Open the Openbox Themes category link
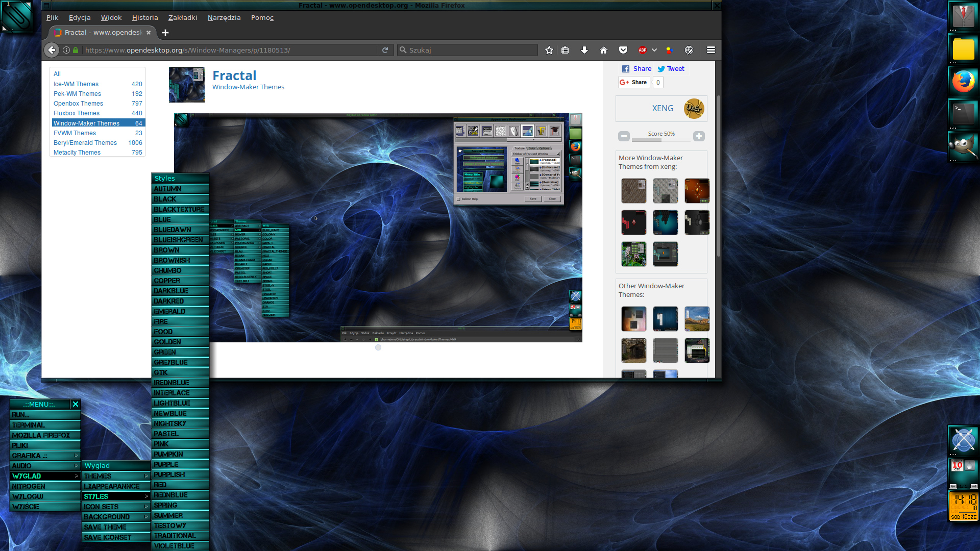This screenshot has width=980, height=551. pyautogui.click(x=78, y=104)
